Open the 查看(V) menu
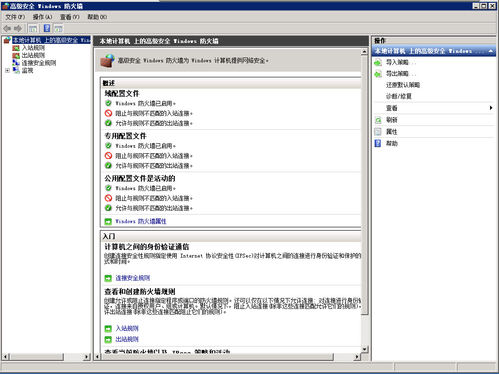Viewport: 499px width, 374px height. pos(70,17)
